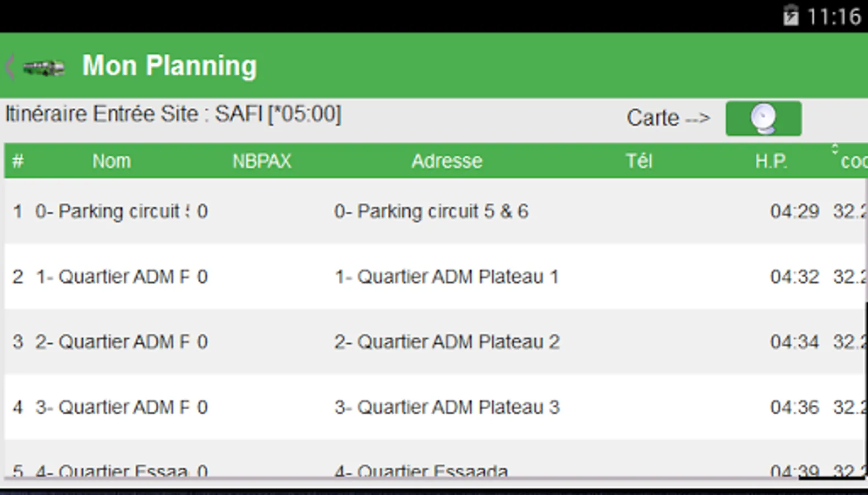Tap the Itinéraire Entrée Site SAFI label

173,114
